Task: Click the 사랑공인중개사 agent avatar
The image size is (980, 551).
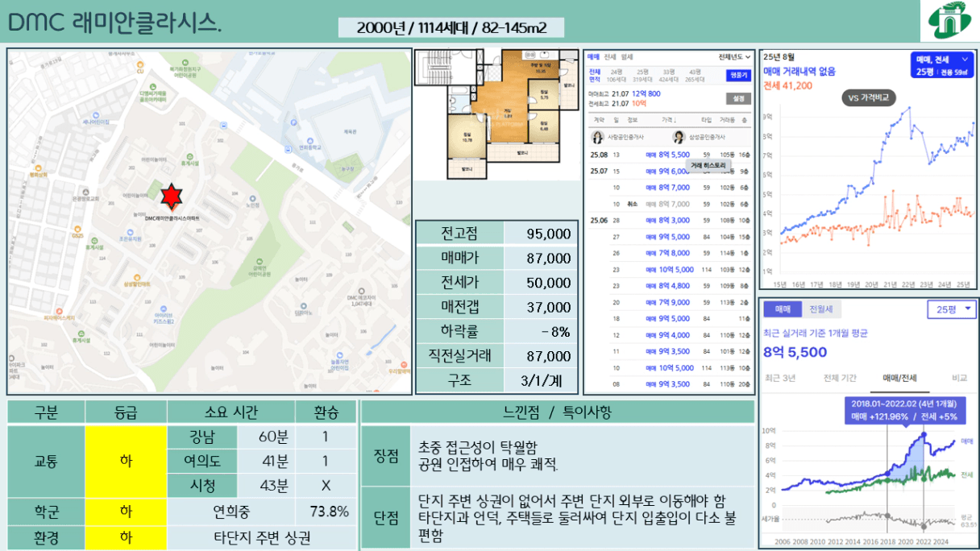Action: pyautogui.click(x=598, y=137)
